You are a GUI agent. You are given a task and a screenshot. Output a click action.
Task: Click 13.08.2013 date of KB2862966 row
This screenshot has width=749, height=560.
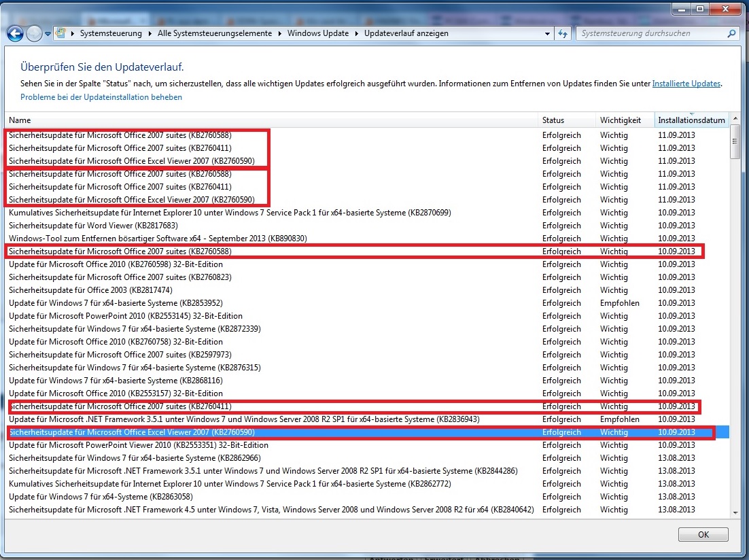[x=676, y=458]
